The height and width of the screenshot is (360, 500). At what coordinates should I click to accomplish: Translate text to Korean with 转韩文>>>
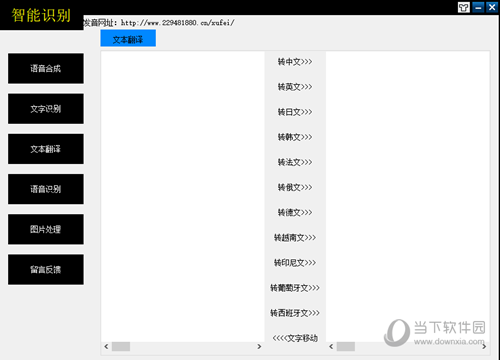point(295,137)
